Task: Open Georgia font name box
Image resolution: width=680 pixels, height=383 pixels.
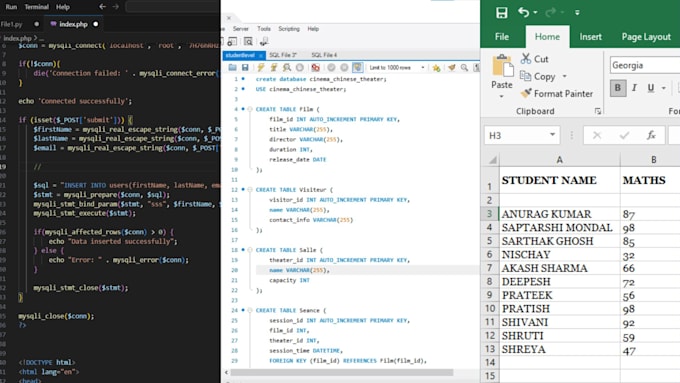Action: (x=644, y=65)
